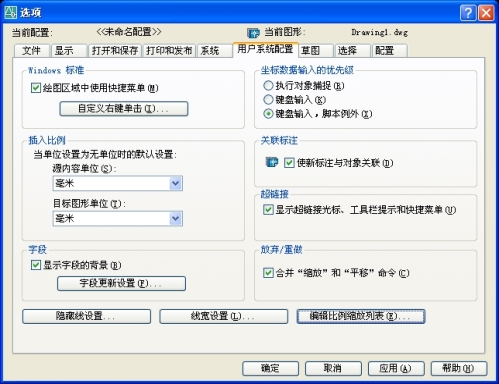Click 隐藏线设置 button
Screen dimensions: 499x384
pos(86,316)
